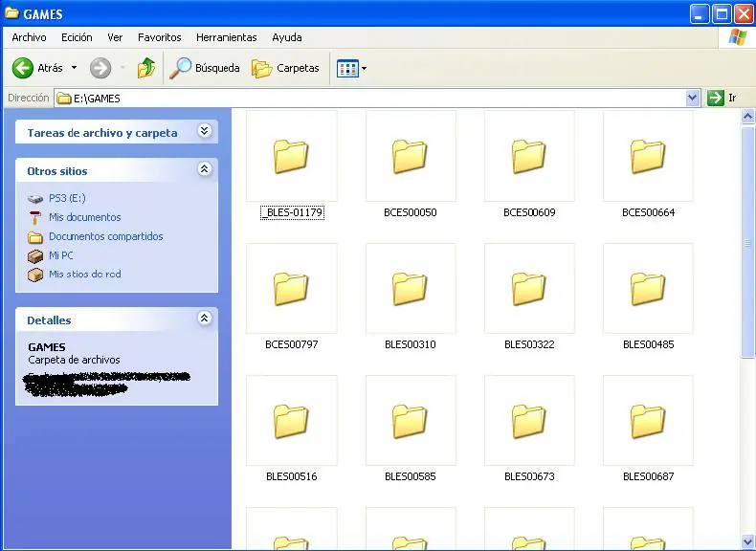This screenshot has height=551, width=756.
Task: Open the Favoritos menu
Action: click(x=159, y=37)
